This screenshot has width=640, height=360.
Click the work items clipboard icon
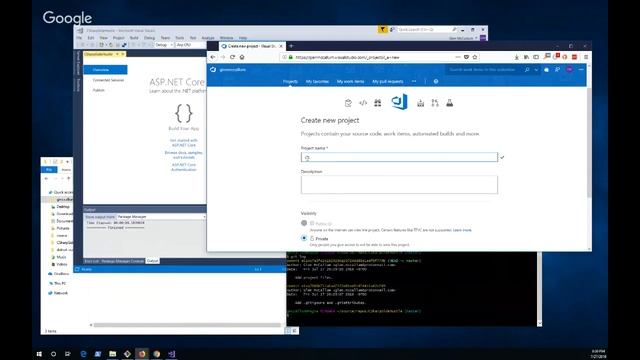(348, 103)
